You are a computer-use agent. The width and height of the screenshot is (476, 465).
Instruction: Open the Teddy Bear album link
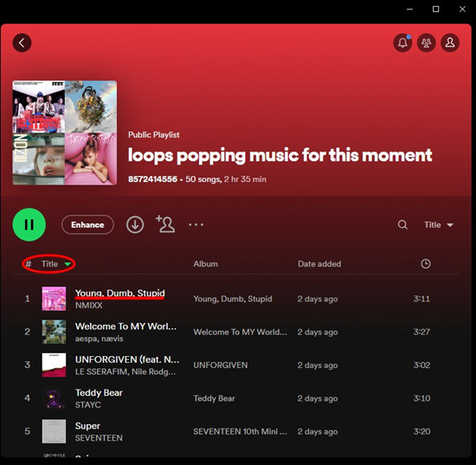215,398
